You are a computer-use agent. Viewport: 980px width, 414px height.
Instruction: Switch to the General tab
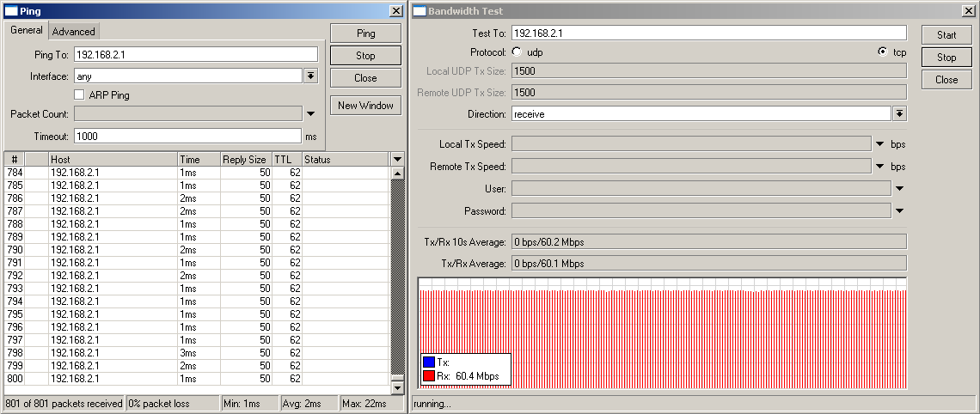pos(27,31)
